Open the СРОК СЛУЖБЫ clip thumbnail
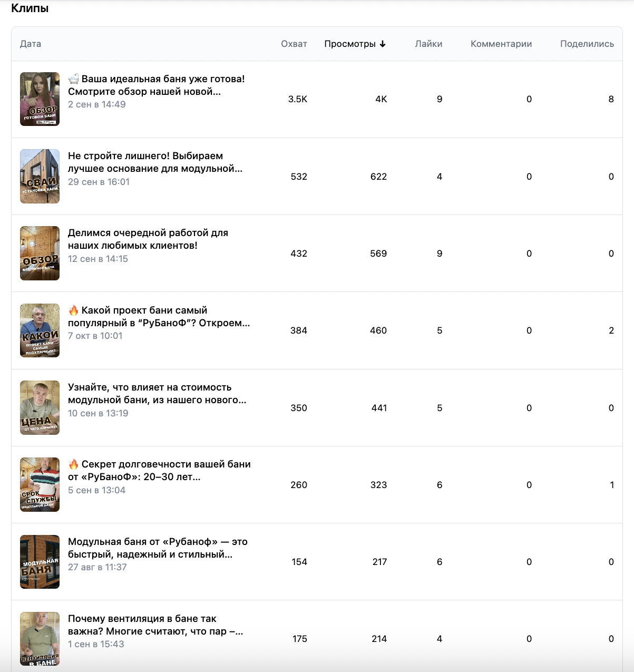Viewport: 634px width, 672px height. click(x=40, y=484)
